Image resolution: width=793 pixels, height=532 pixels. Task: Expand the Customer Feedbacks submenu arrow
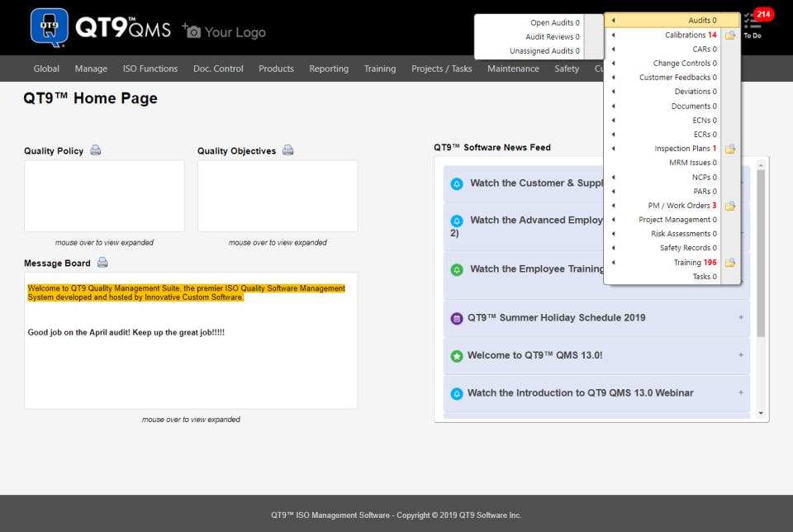tap(614, 78)
